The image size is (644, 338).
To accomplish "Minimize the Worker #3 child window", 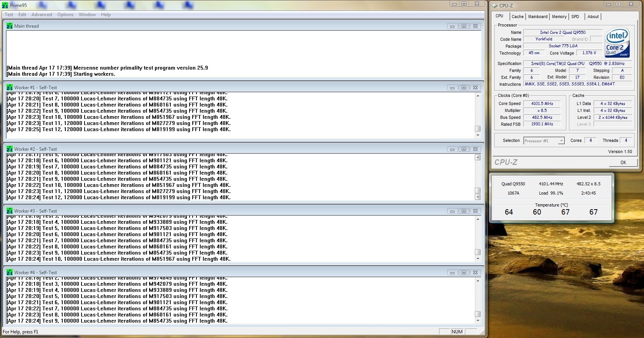I will 452,211.
